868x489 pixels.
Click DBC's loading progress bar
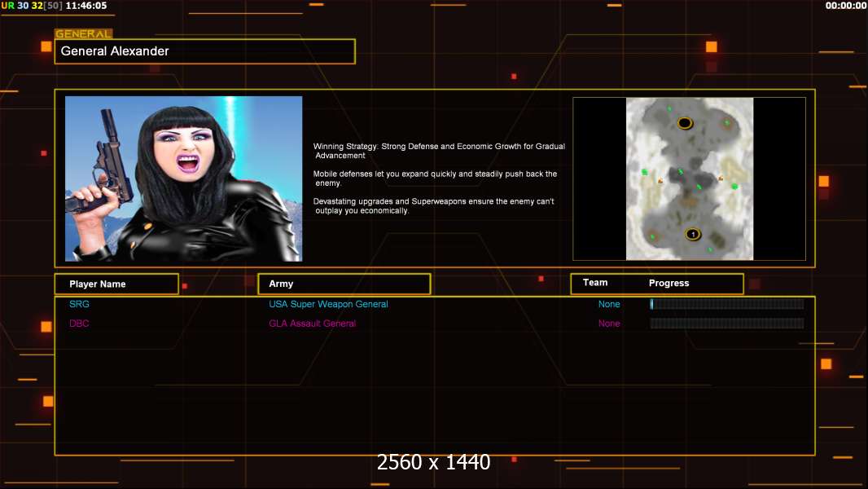(x=727, y=324)
